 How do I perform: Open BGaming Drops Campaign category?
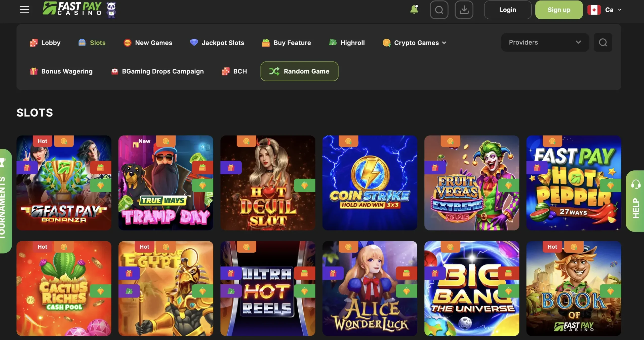tap(157, 71)
